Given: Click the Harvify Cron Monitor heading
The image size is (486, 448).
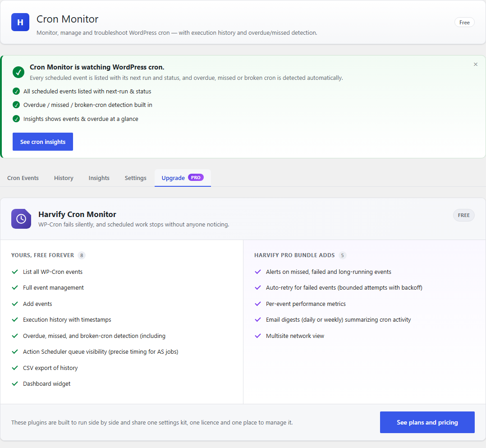Looking at the screenshot, I should point(77,214).
